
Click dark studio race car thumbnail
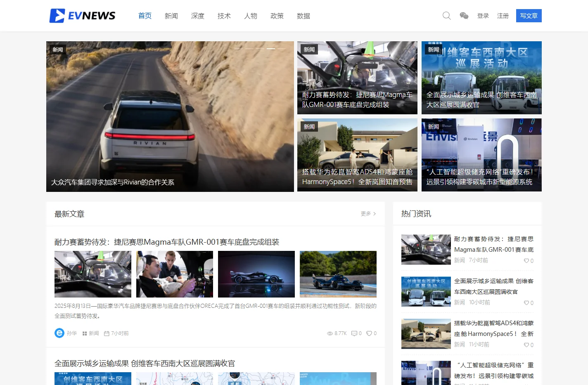[x=256, y=274]
